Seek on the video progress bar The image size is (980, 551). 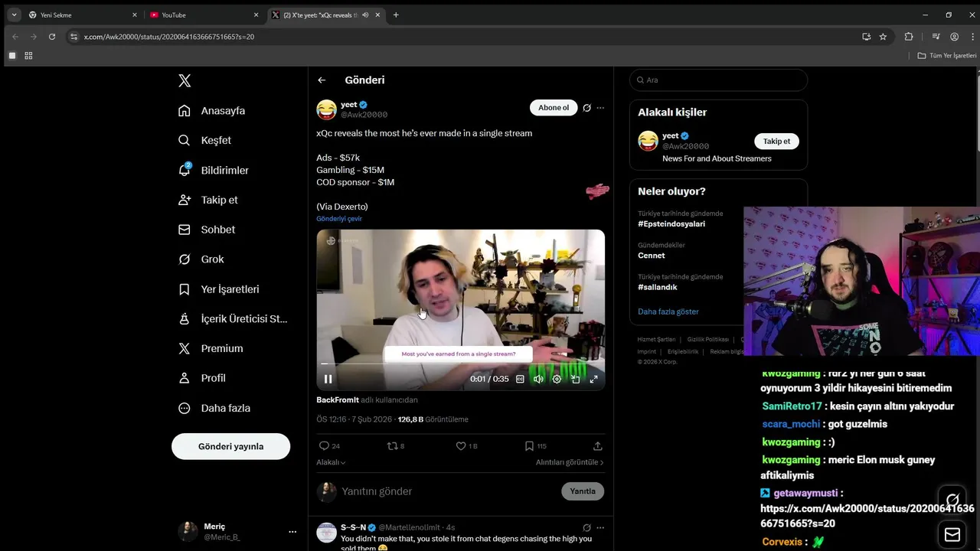tap(461, 364)
